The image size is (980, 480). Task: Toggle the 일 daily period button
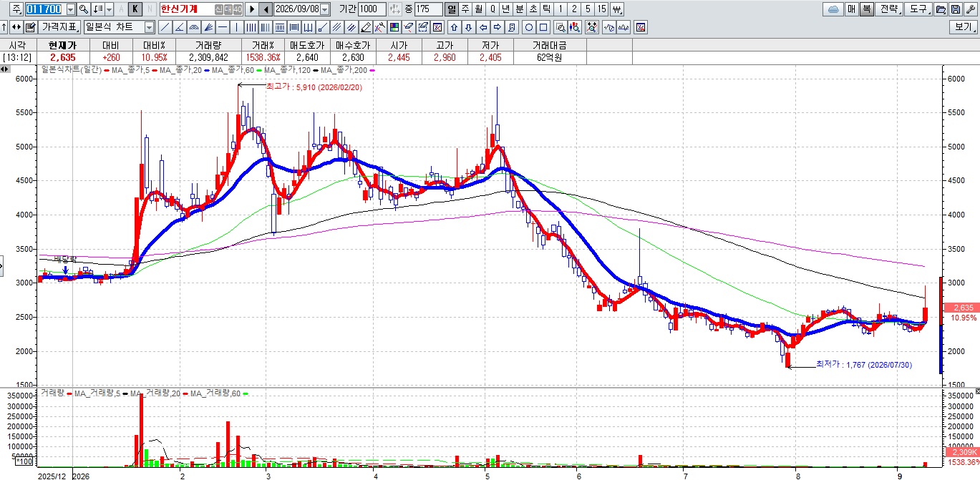[x=451, y=9]
